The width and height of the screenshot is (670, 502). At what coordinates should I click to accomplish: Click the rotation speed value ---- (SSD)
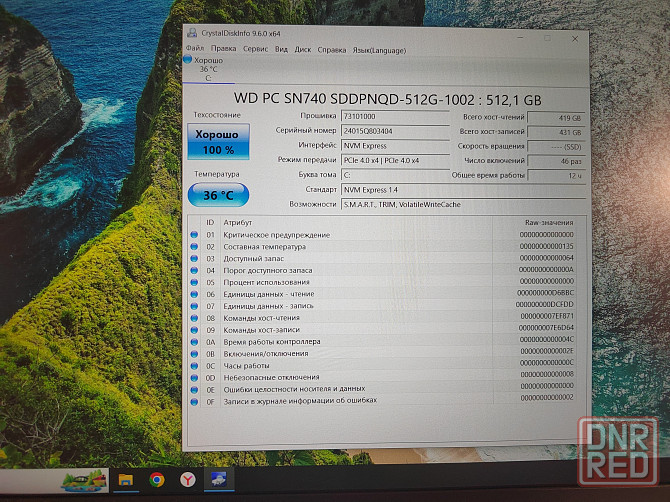(x=555, y=147)
